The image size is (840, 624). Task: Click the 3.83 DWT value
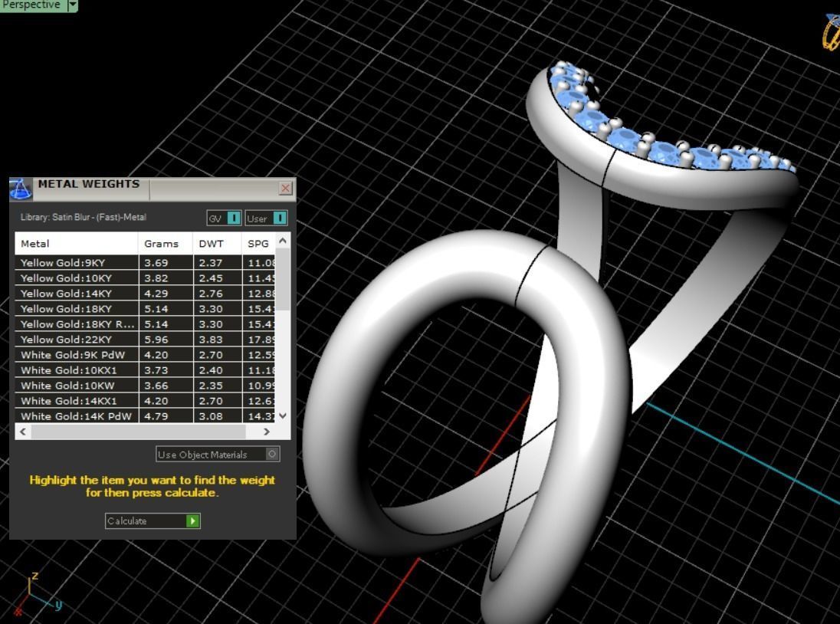coord(211,340)
